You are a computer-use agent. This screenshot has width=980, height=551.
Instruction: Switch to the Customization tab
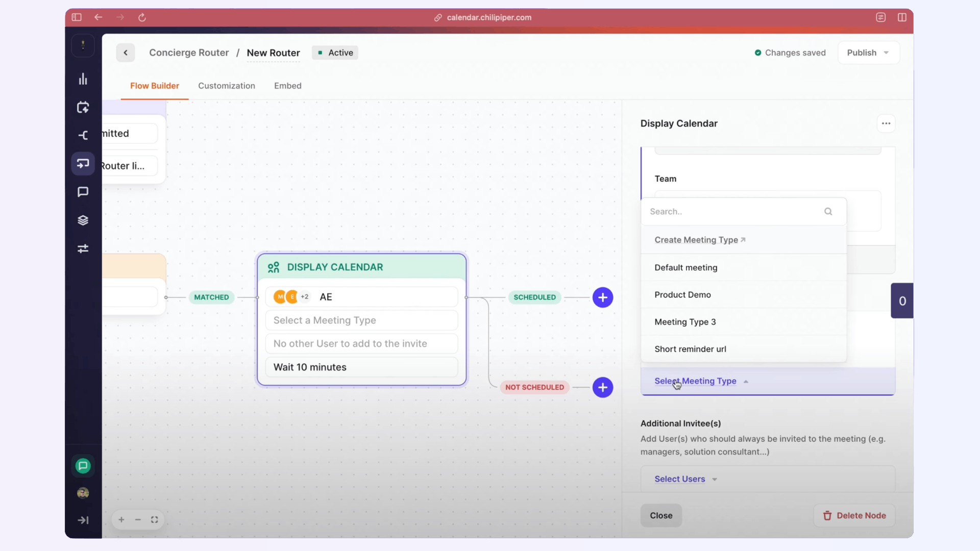coord(226,86)
